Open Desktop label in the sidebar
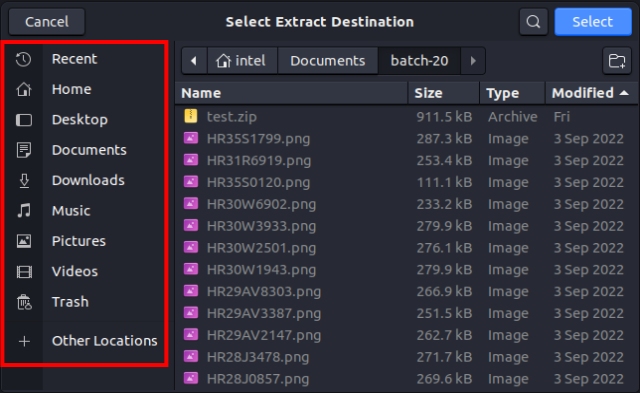This screenshot has width=640, height=393. [x=80, y=120]
